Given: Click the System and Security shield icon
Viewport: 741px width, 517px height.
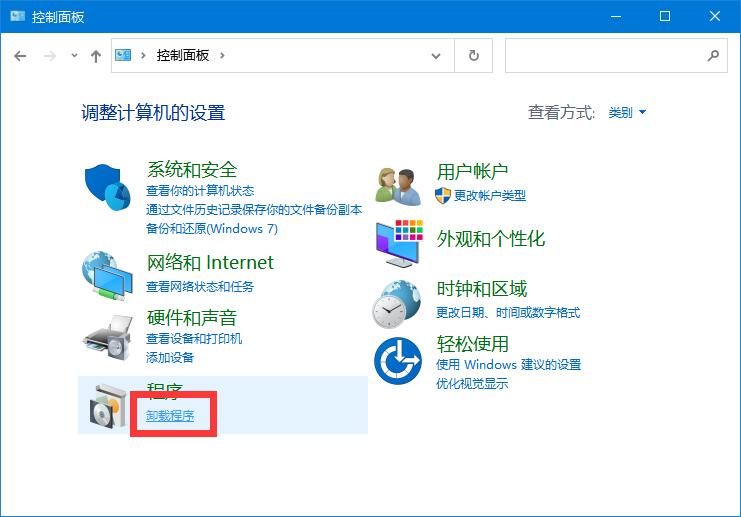Looking at the screenshot, I should (x=108, y=187).
